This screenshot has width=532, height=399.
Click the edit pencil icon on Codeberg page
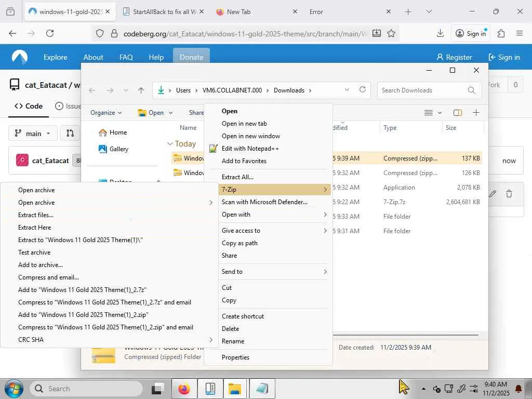[493, 194]
